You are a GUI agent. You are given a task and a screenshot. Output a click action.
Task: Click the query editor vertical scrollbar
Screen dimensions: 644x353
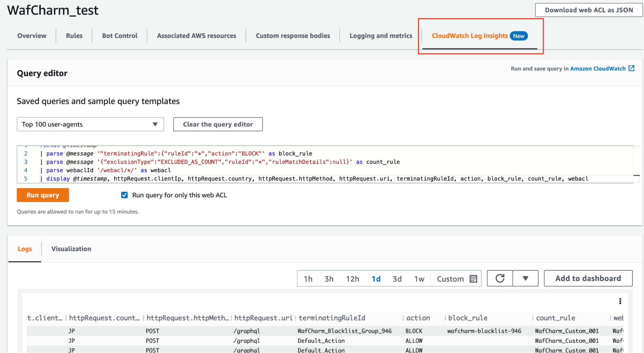636,164
